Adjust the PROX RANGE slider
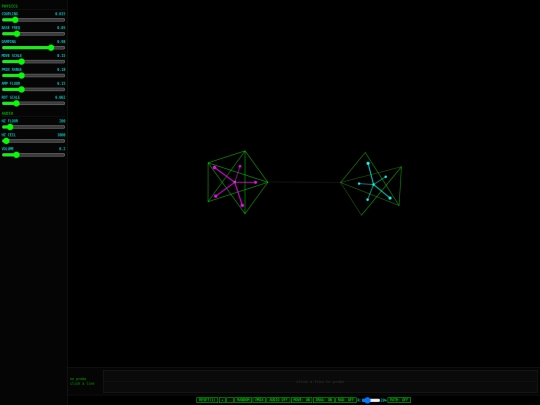The height and width of the screenshot is (405, 540). (x=33, y=75)
